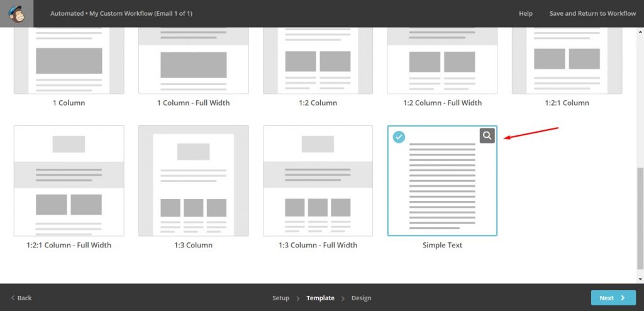Choose the 1 Column - Full Width template
The width and height of the screenshot is (644, 311).
pyautogui.click(x=194, y=60)
